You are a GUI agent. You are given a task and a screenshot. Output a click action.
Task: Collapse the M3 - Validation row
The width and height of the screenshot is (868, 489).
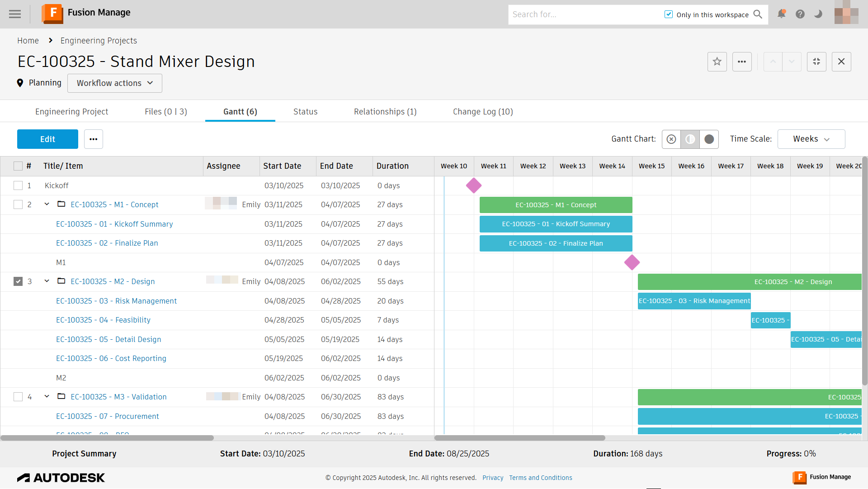[x=47, y=397]
